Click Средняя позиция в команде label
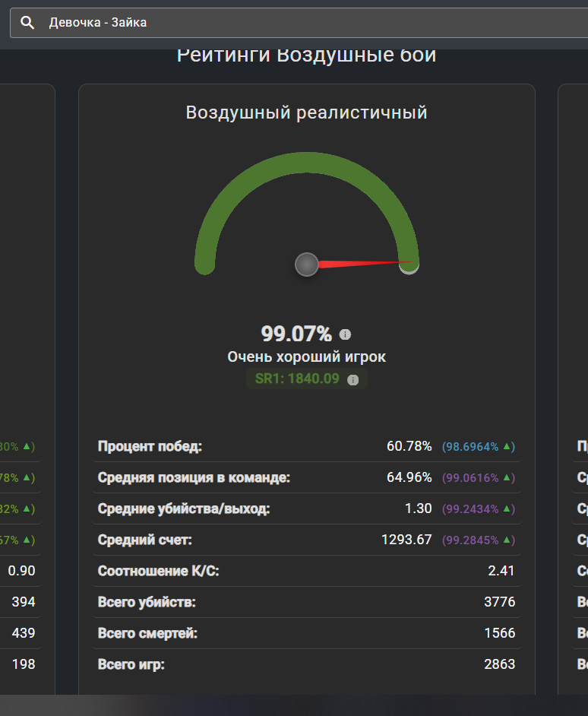This screenshot has width=588, height=716. [x=194, y=477]
